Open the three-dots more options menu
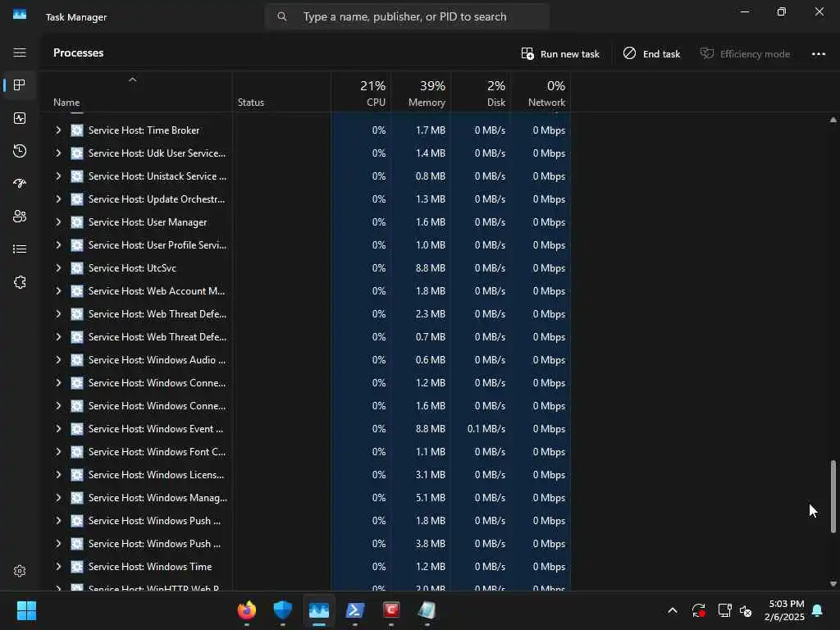Screen dimensions: 840x630 (x=818, y=53)
